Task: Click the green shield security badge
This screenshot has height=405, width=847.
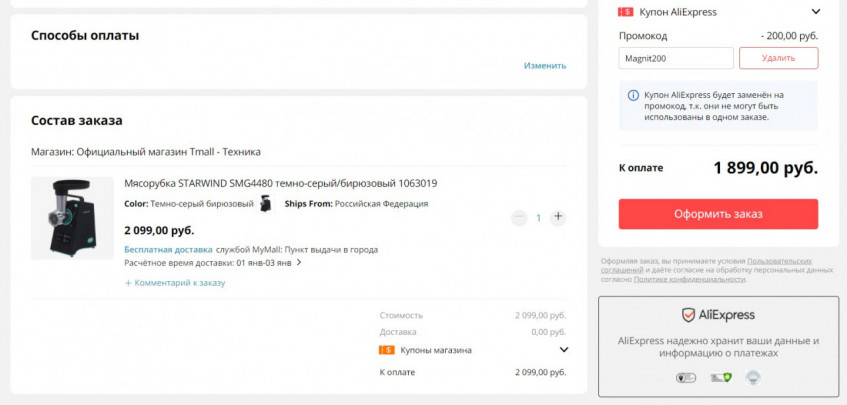Action: coord(719,378)
